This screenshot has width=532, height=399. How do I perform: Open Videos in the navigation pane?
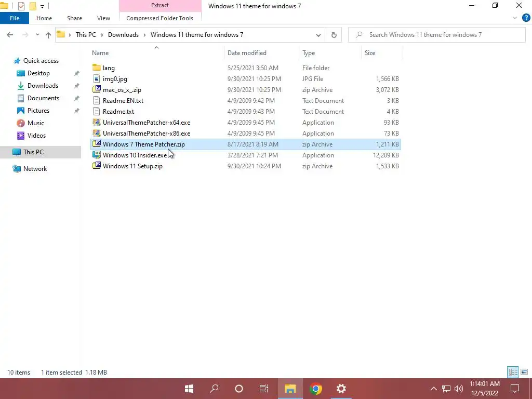pyautogui.click(x=36, y=136)
